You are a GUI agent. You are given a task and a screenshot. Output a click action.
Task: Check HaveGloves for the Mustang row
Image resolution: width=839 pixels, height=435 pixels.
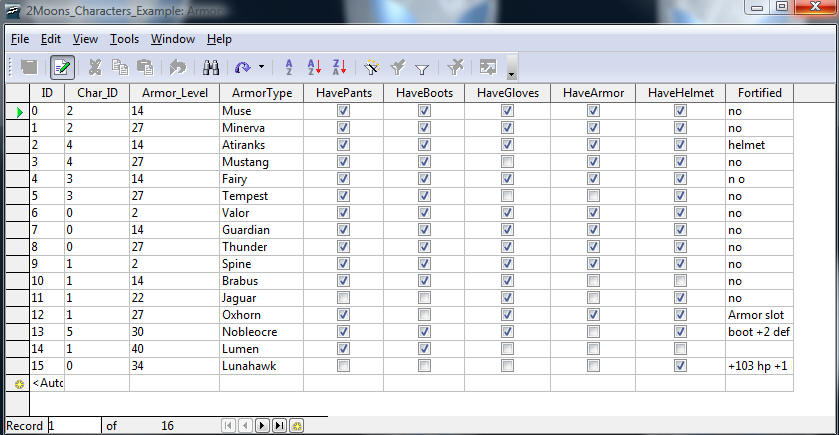[507, 162]
